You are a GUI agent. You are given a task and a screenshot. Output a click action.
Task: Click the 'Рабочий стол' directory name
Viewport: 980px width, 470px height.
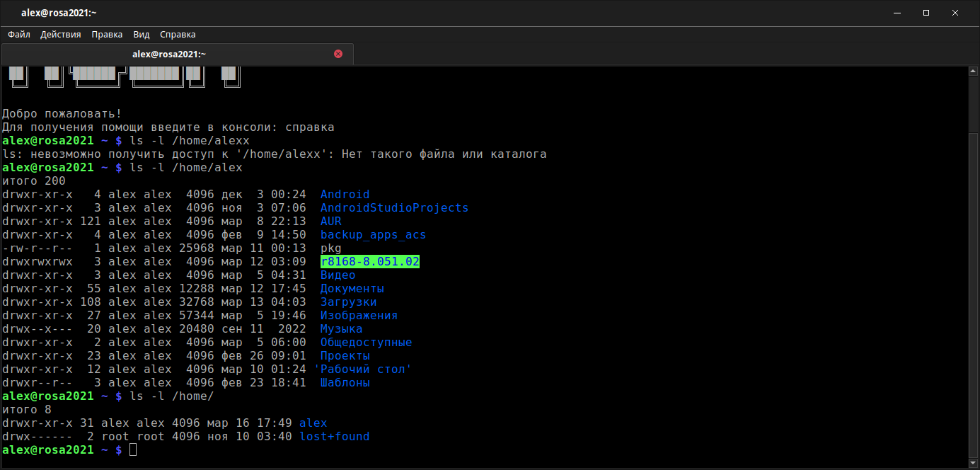(x=363, y=369)
